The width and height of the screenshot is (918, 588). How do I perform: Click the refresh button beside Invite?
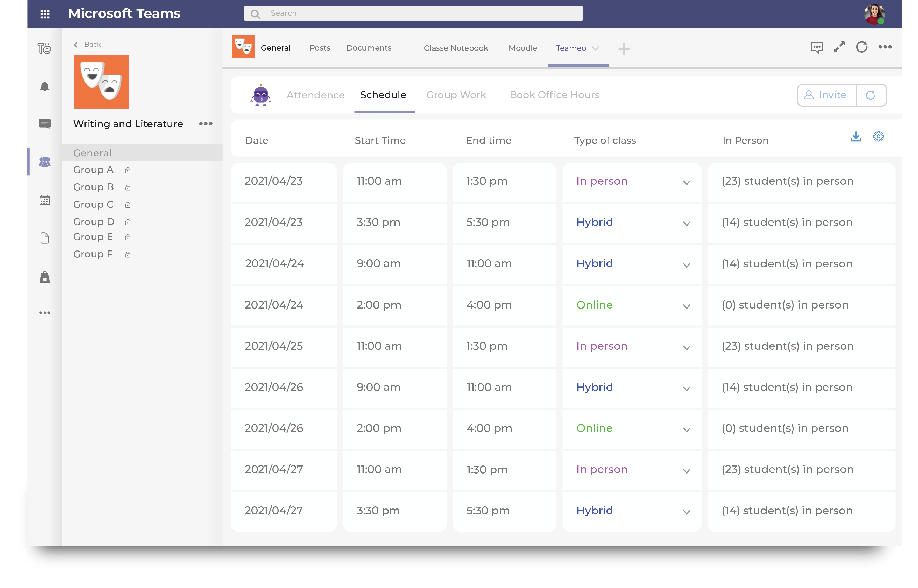coord(871,95)
